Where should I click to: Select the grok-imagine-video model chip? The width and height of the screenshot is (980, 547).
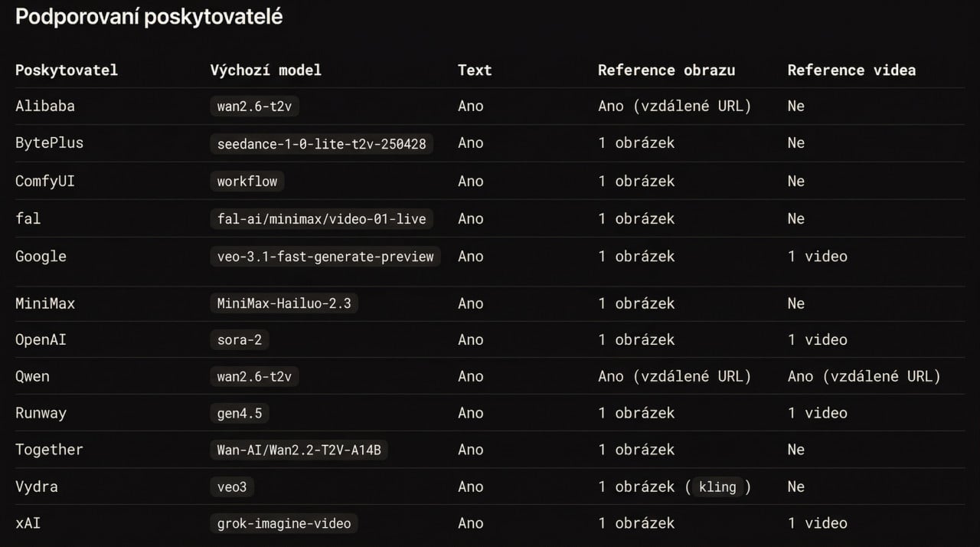[x=283, y=523]
